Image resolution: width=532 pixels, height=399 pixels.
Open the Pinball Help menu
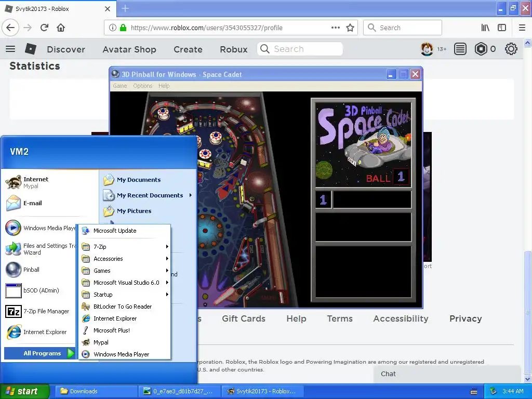click(164, 86)
